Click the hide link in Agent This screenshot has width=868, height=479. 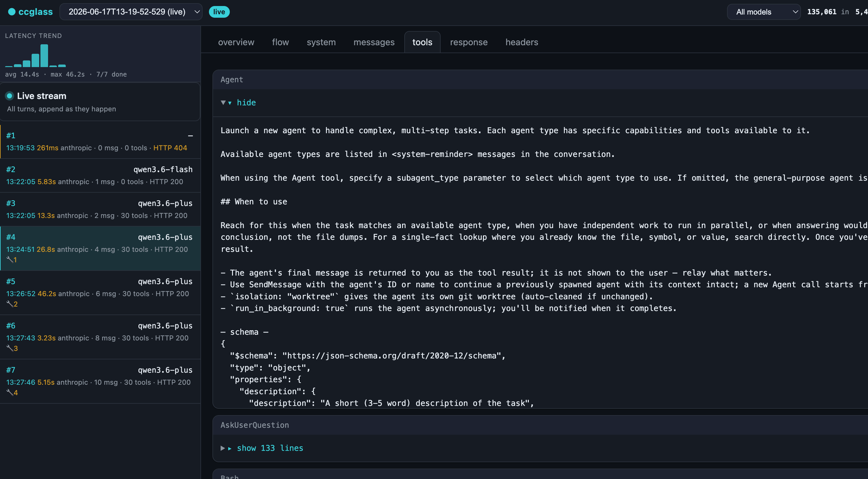(246, 103)
